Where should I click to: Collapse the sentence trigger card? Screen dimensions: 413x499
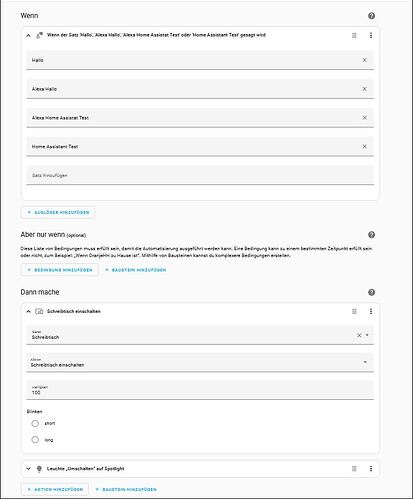point(28,35)
